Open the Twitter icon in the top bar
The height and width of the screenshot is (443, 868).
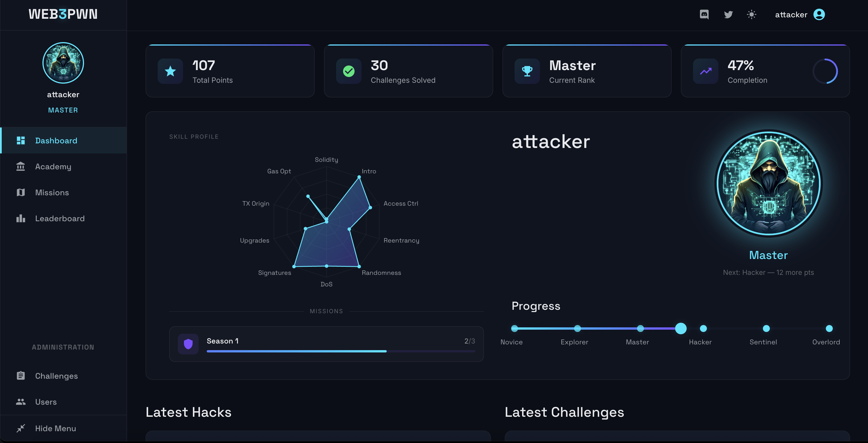coord(728,14)
